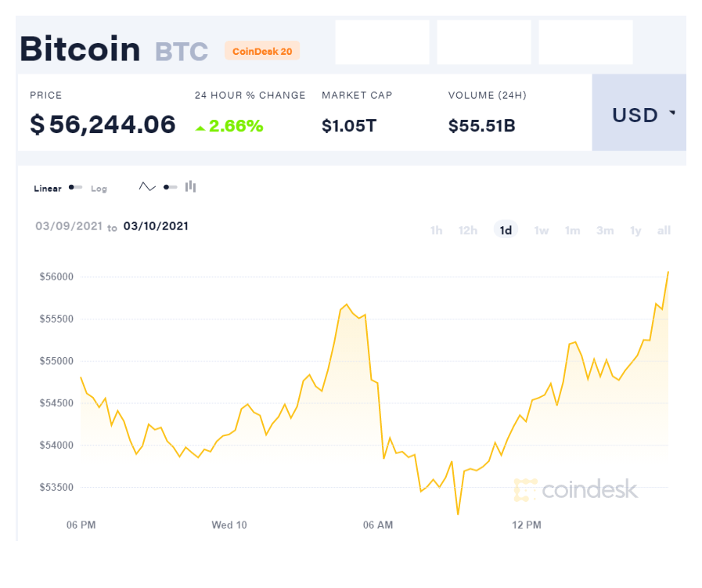702x588 pixels.
Task: Show all-time price history
Action: 664,230
